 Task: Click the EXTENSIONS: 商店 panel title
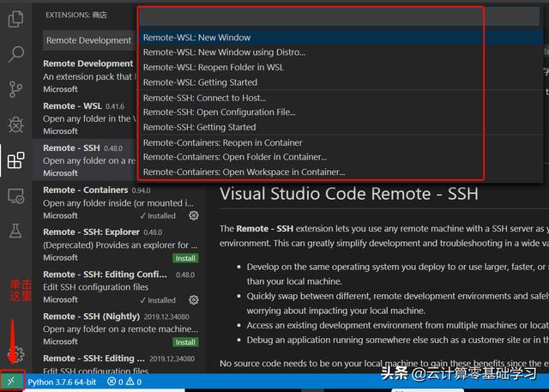pos(76,15)
